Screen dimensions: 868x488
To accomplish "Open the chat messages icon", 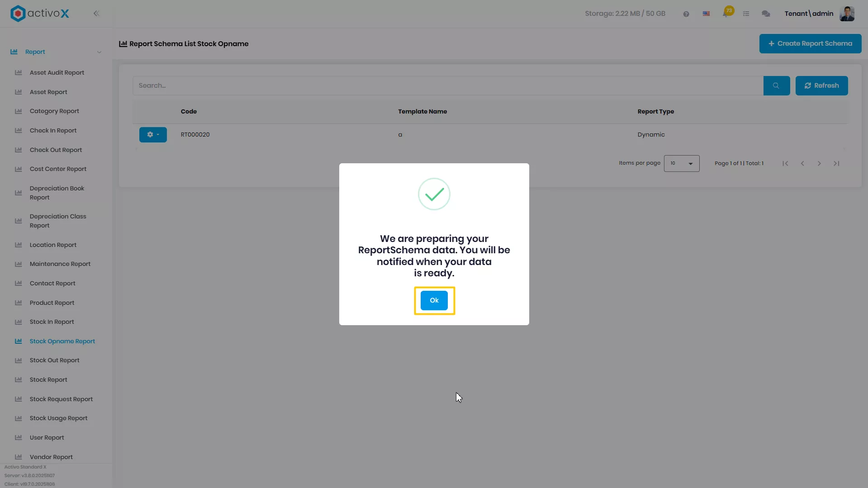I will point(766,14).
